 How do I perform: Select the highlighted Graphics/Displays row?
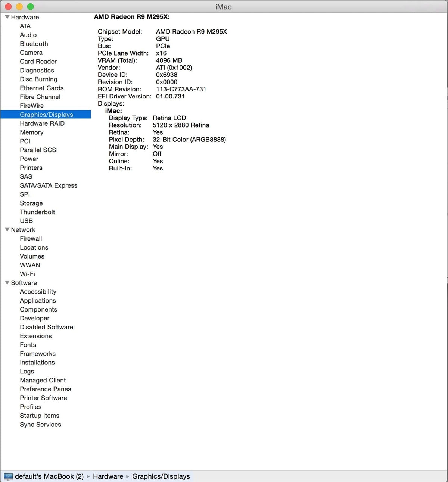(46, 115)
